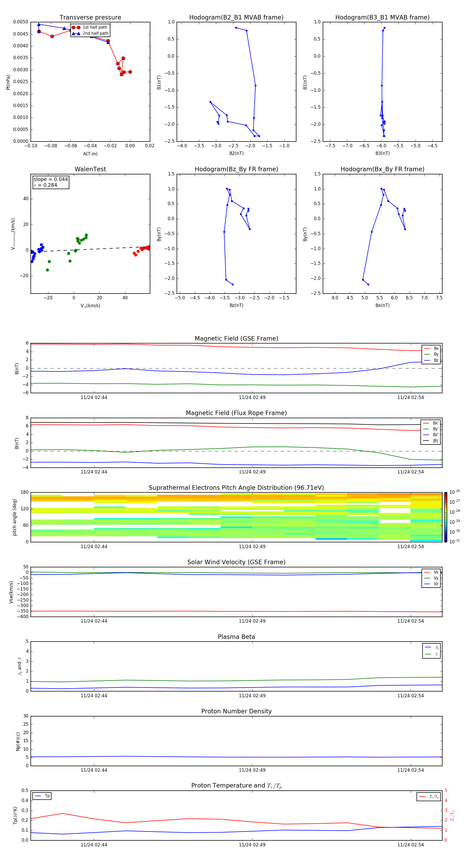473x868 pixels.
Task: Click the "V_A(km/s)" axis label
Action: pos(90,306)
